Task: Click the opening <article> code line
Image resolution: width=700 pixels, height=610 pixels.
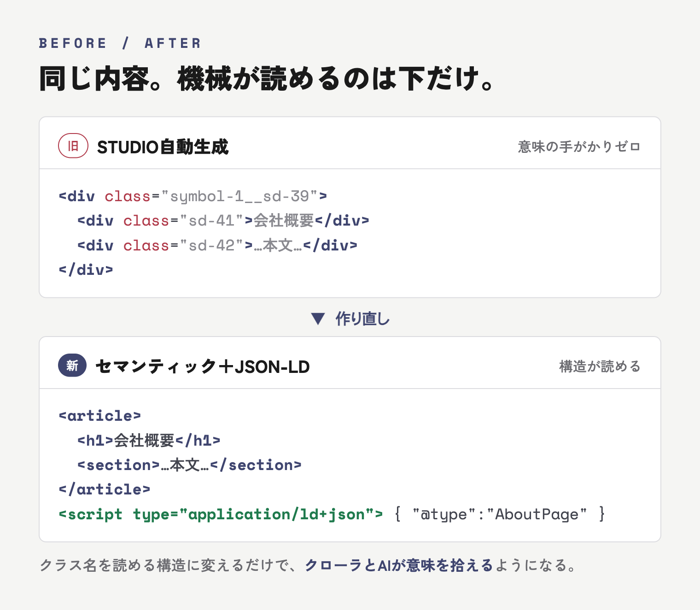Action: 100,416
